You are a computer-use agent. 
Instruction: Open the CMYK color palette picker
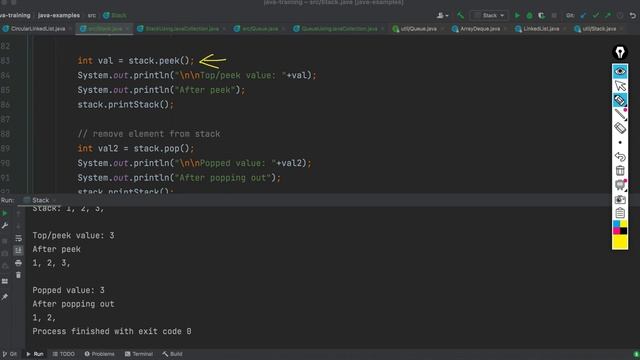point(620,228)
